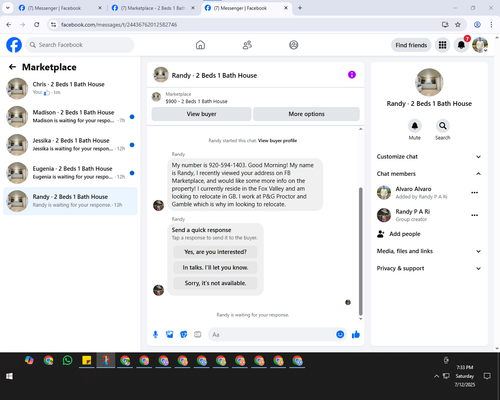Send quick response 'In talks. I'll let you know.'
Screen dimensions: 500x400
click(x=215, y=268)
